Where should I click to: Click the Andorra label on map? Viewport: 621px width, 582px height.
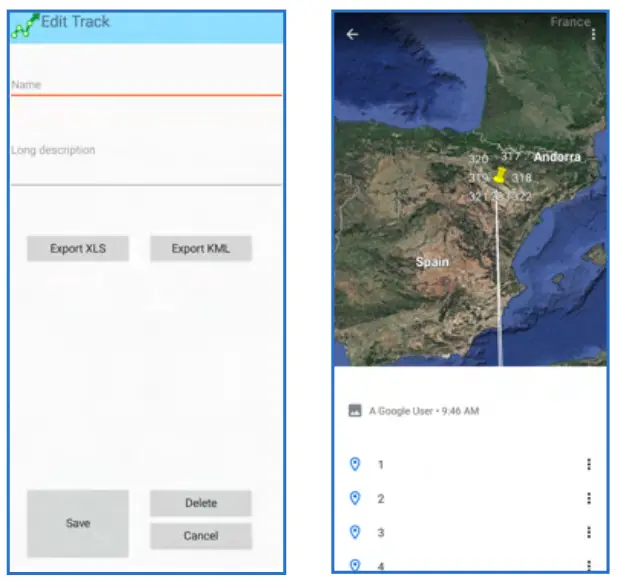coord(557,157)
